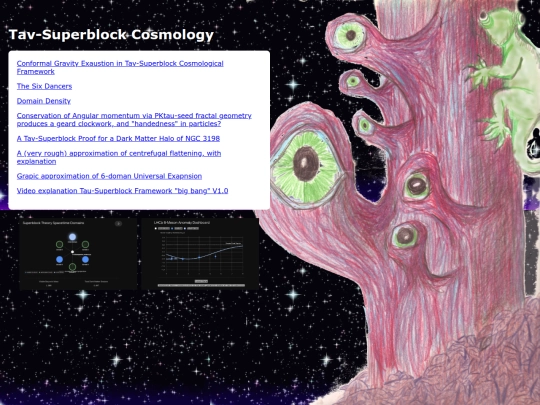Screen dimensions: 540x405
Task: Open the Domain Density link
Action: [44, 101]
